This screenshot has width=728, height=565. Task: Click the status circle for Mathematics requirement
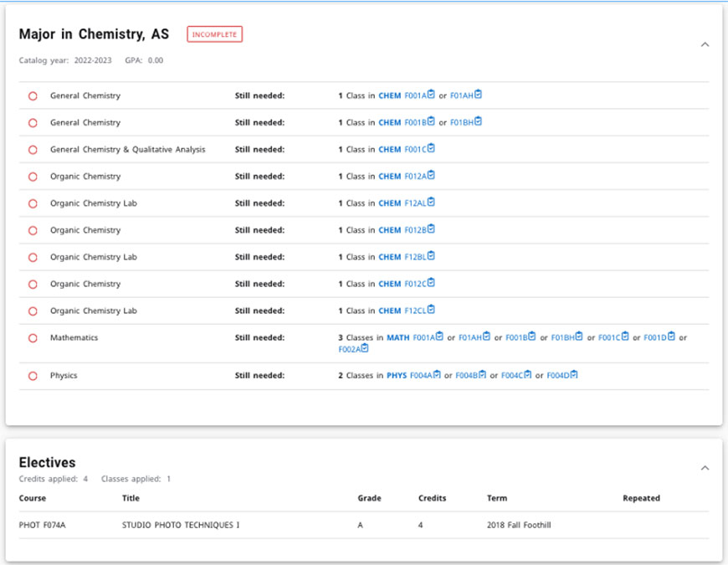pos(33,338)
